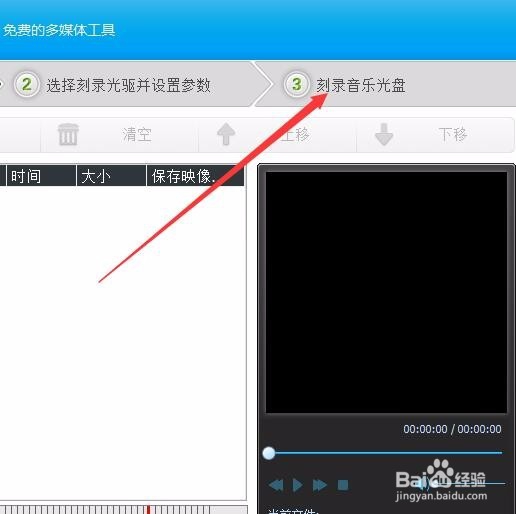Click the disc capacity ruler bar
The width and height of the screenshot is (516, 514).
click(x=123, y=509)
